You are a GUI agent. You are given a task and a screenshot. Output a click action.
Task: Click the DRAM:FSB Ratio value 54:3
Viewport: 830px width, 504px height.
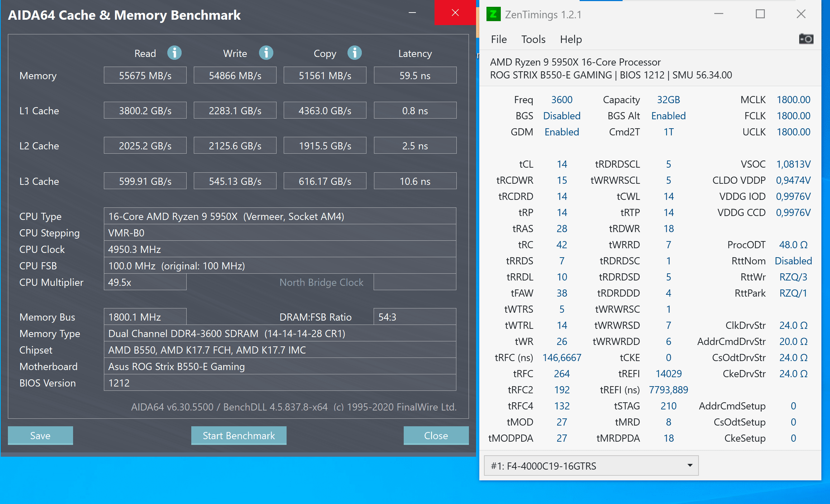tap(415, 317)
